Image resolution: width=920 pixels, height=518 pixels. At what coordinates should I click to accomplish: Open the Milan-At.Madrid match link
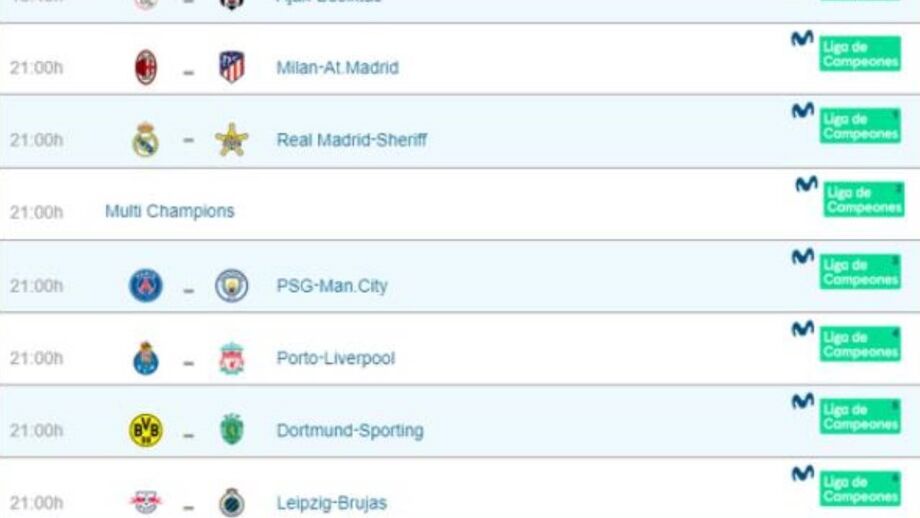pyautogui.click(x=337, y=68)
